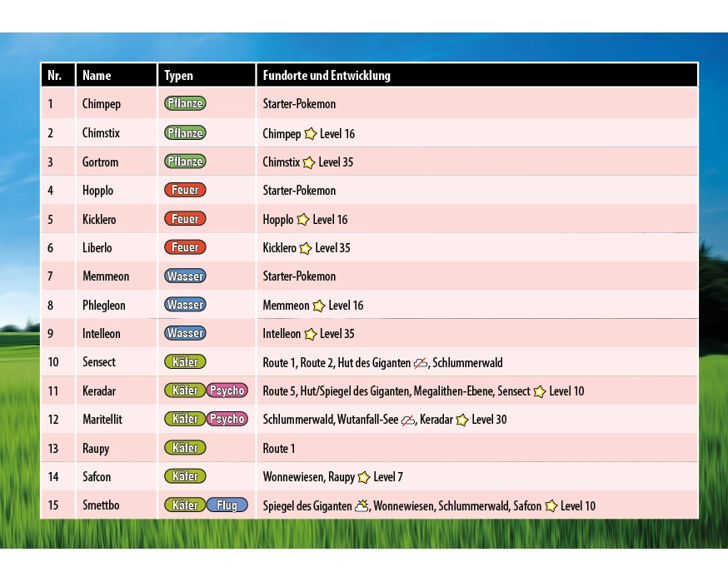Click crossed-out weather icon in Sensect row

click(421, 363)
